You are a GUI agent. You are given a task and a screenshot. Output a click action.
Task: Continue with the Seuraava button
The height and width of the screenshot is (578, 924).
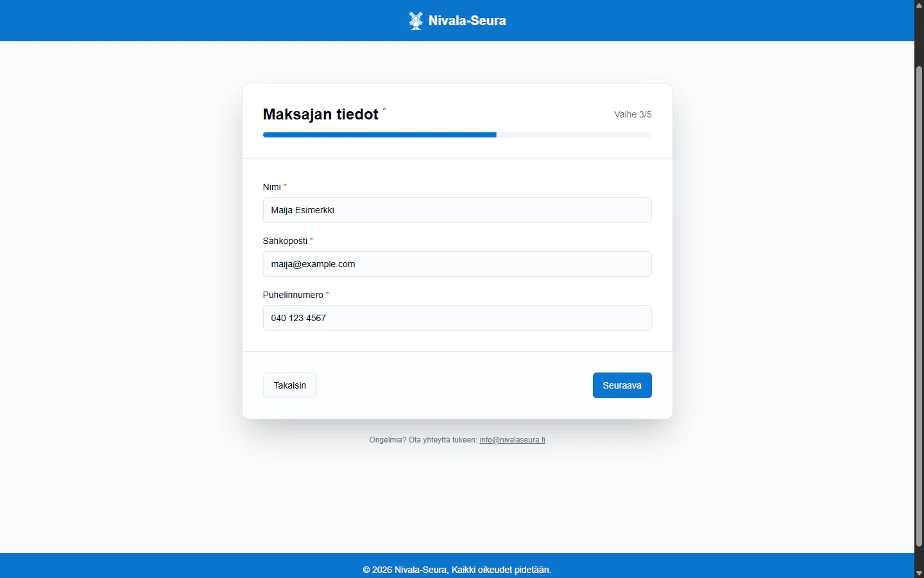(622, 385)
